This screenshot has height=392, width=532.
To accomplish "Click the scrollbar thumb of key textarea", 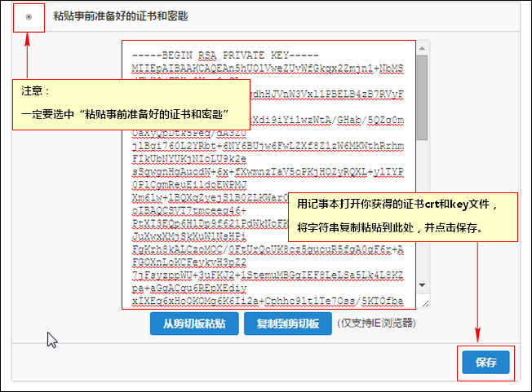I will (x=422, y=98).
